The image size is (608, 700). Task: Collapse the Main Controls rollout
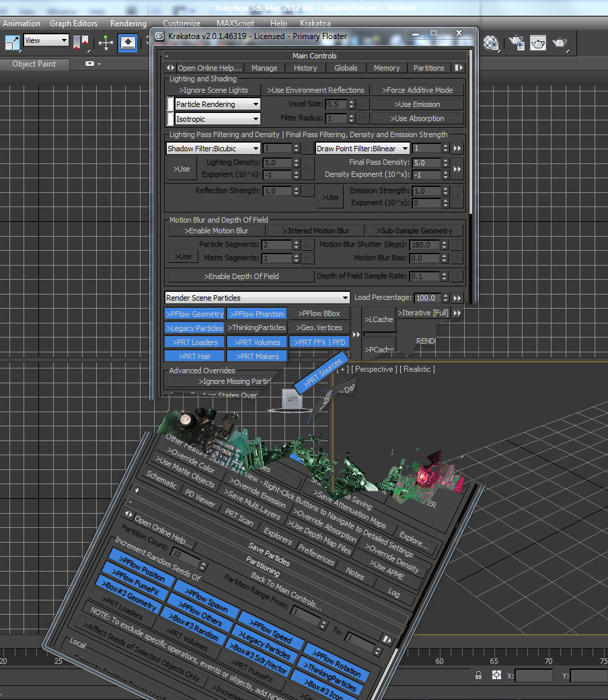tap(314, 56)
